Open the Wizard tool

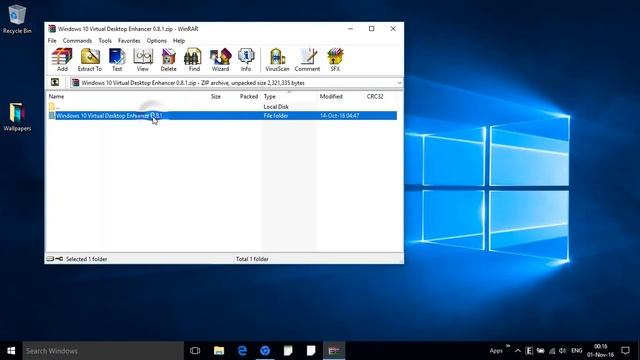pos(220,60)
